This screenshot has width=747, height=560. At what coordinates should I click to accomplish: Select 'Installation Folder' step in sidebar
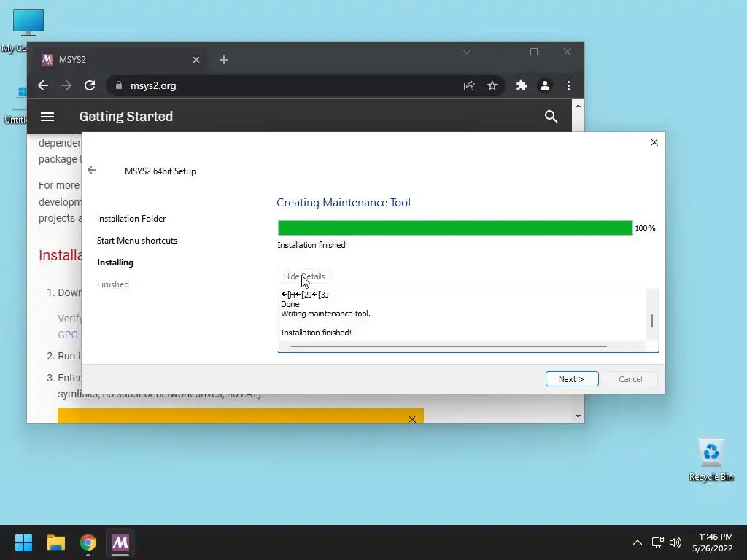coord(131,219)
